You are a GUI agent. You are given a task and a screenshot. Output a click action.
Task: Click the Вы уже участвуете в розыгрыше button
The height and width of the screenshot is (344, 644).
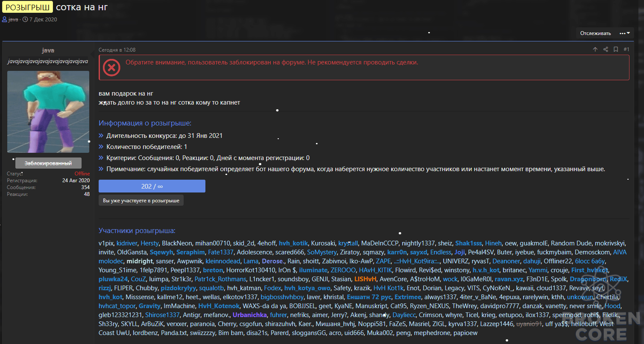pyautogui.click(x=141, y=201)
